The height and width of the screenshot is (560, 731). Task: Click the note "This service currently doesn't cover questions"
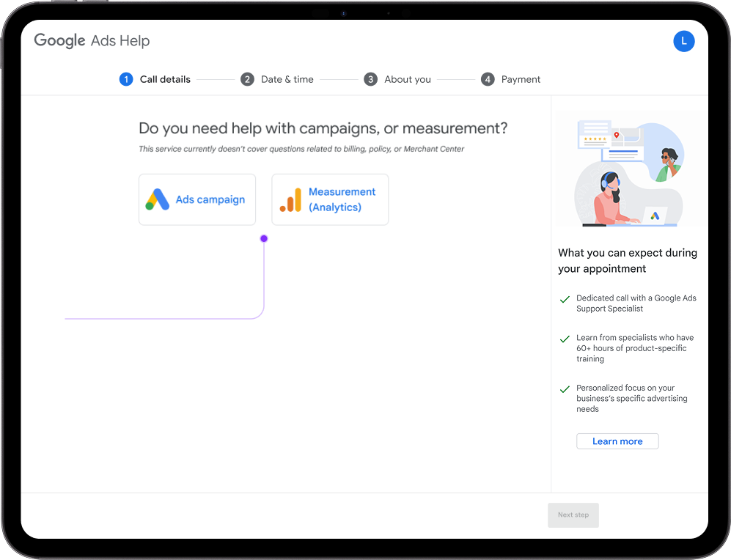tap(301, 149)
